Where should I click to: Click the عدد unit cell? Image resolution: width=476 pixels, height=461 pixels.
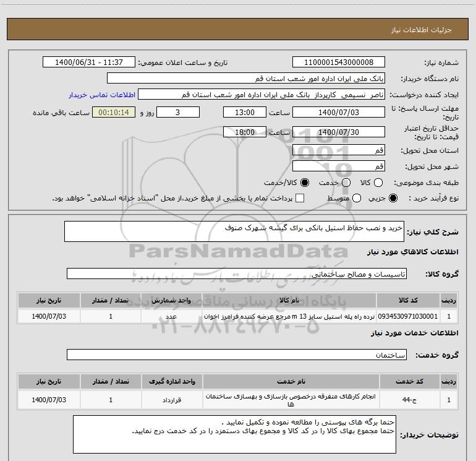pos(171,316)
